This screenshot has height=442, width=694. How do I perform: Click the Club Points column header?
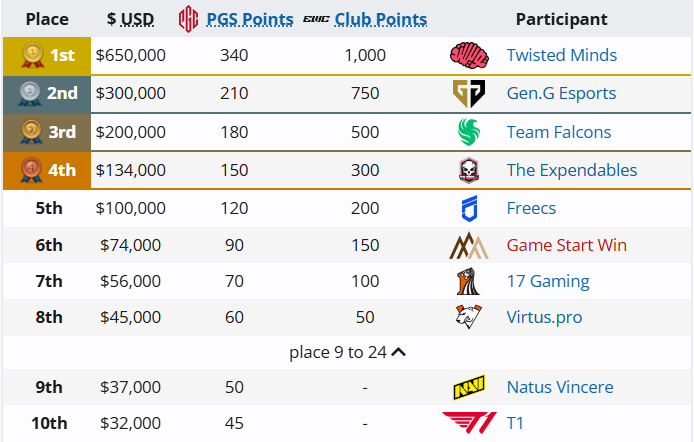pyautogui.click(x=380, y=19)
